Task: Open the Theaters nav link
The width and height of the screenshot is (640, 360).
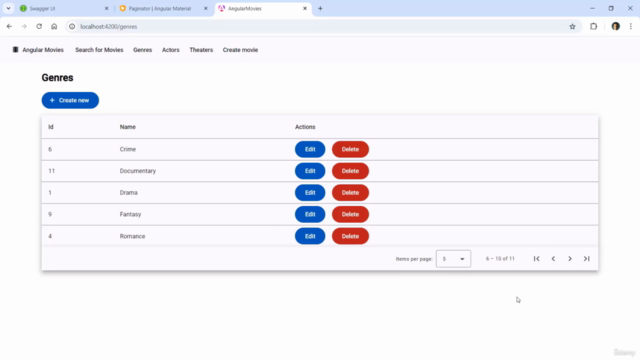Action: click(201, 50)
